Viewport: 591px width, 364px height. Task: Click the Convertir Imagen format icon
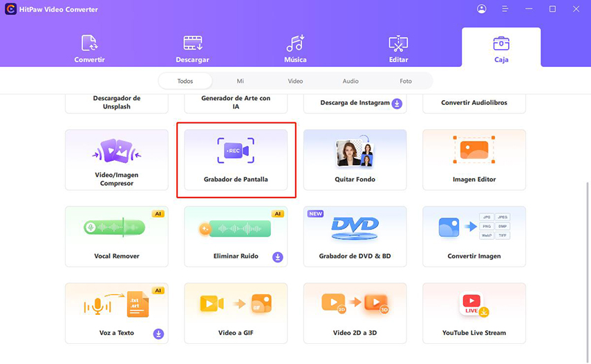point(474,227)
